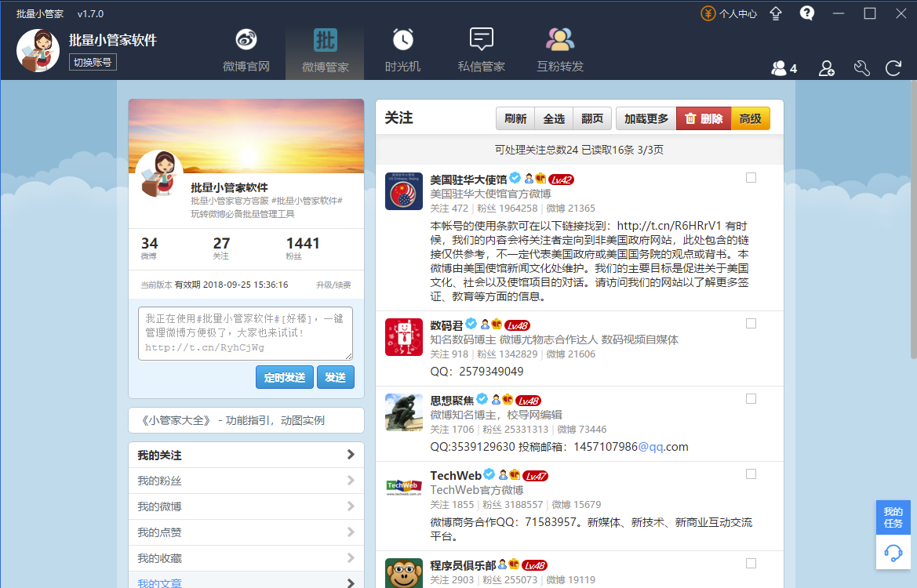Click the 27 关注 count
The width and height of the screenshot is (917, 588).
click(221, 248)
